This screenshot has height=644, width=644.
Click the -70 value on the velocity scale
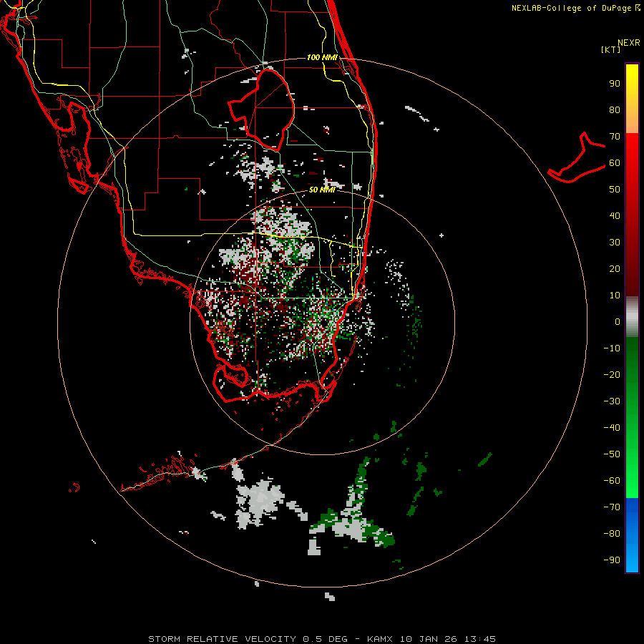click(x=612, y=507)
